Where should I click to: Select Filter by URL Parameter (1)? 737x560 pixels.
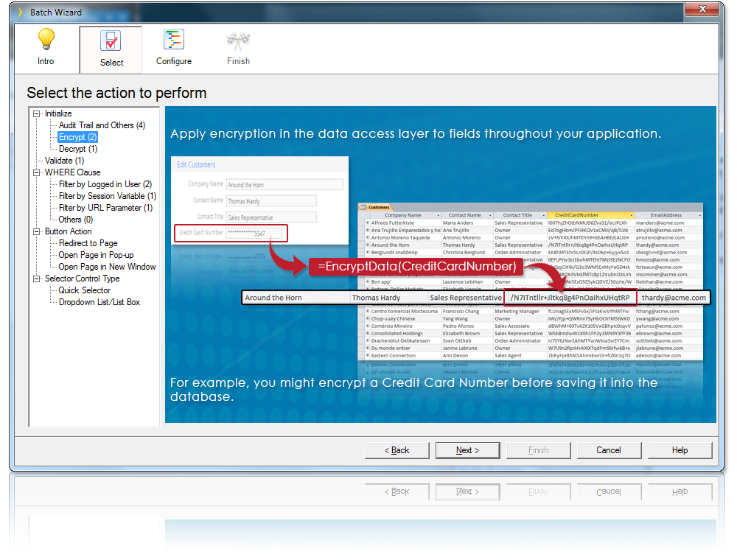[x=105, y=207]
